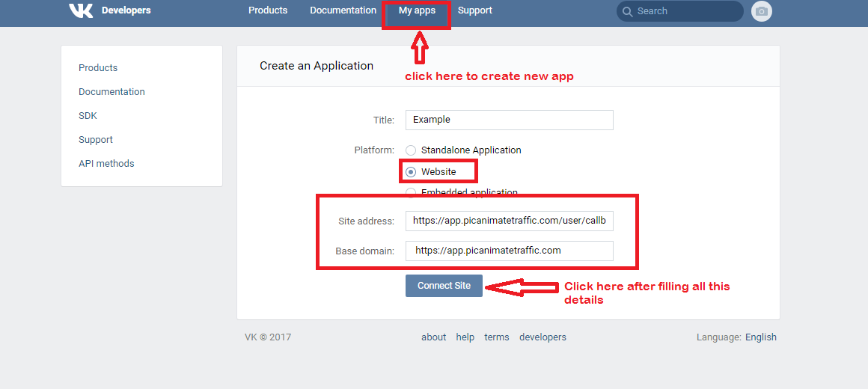Select Products in the left sidebar
Image resolution: width=868 pixels, height=389 pixels.
(98, 67)
